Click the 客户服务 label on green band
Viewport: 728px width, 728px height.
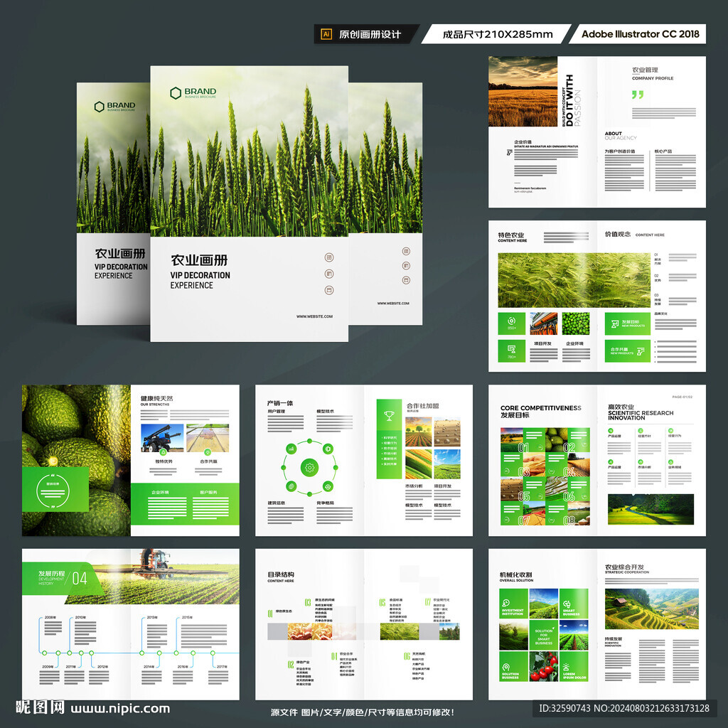(208, 492)
